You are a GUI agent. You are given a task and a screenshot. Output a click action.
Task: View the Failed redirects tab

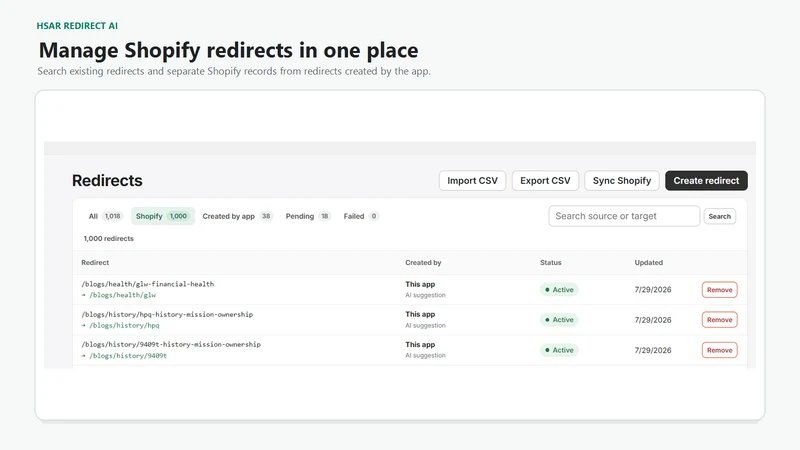coord(361,216)
